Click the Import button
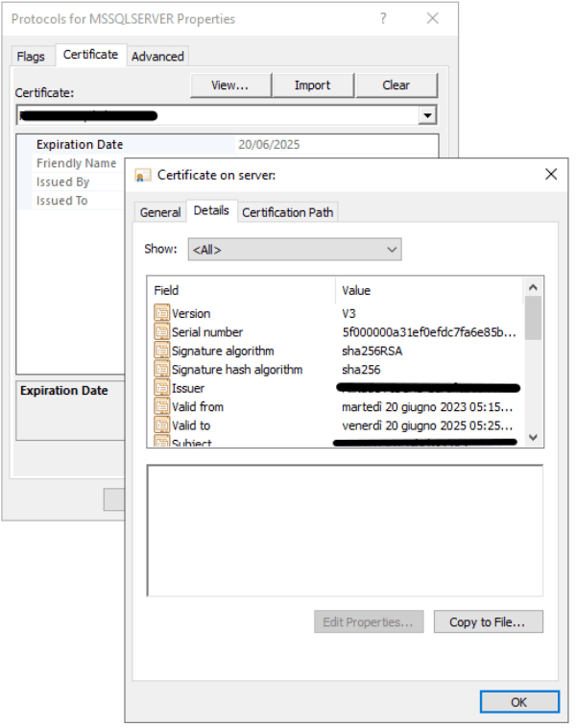The image size is (576, 728). click(x=313, y=85)
